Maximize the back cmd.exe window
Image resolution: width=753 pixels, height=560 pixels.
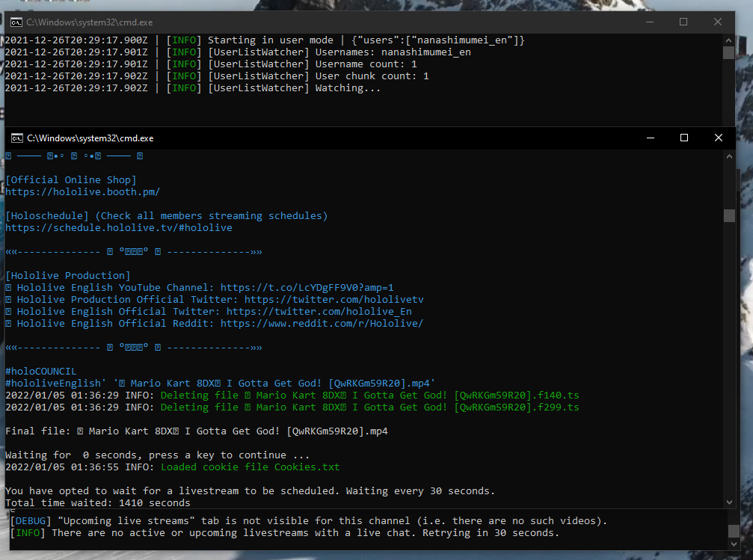(x=683, y=22)
